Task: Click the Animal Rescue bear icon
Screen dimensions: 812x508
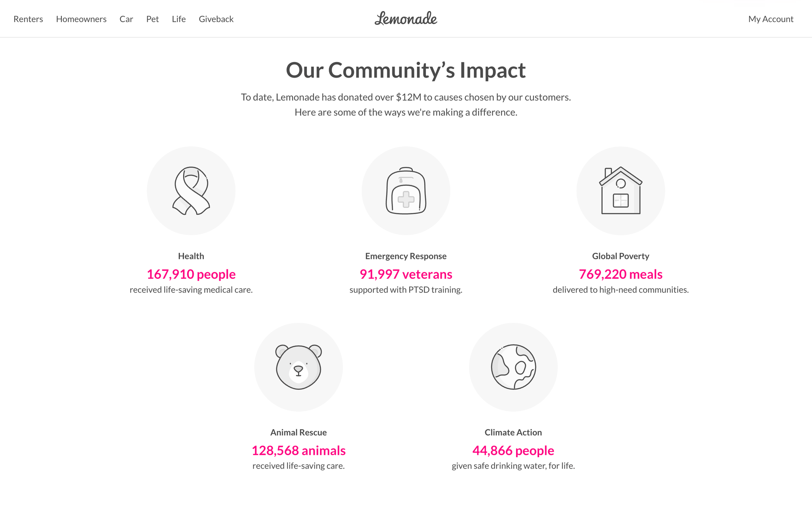Action: tap(298, 367)
